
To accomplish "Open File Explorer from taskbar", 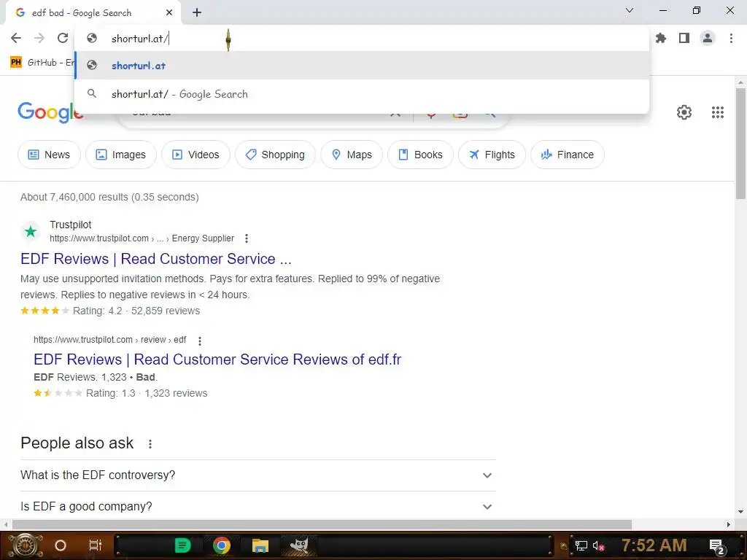I will [x=260, y=545].
